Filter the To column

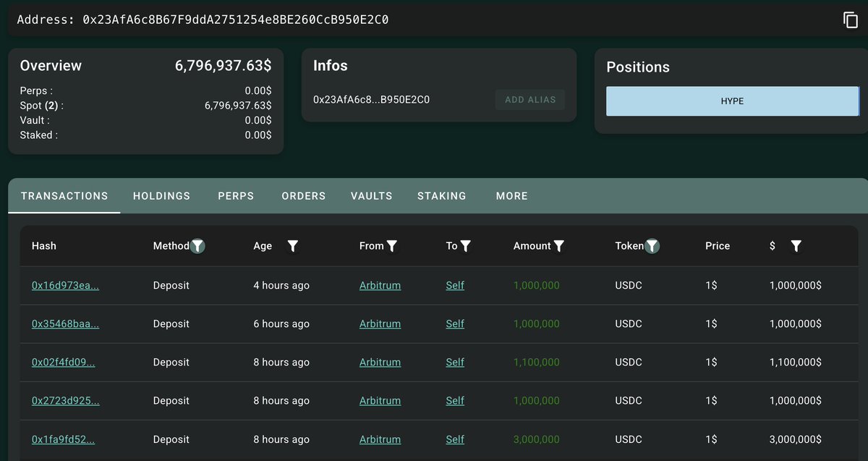coord(466,246)
